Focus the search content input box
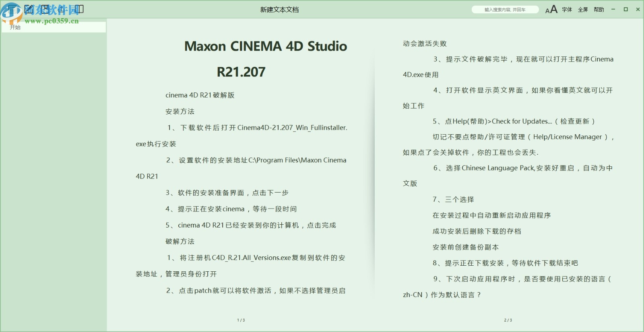Viewport: 644px width, 332px height. pyautogui.click(x=505, y=10)
